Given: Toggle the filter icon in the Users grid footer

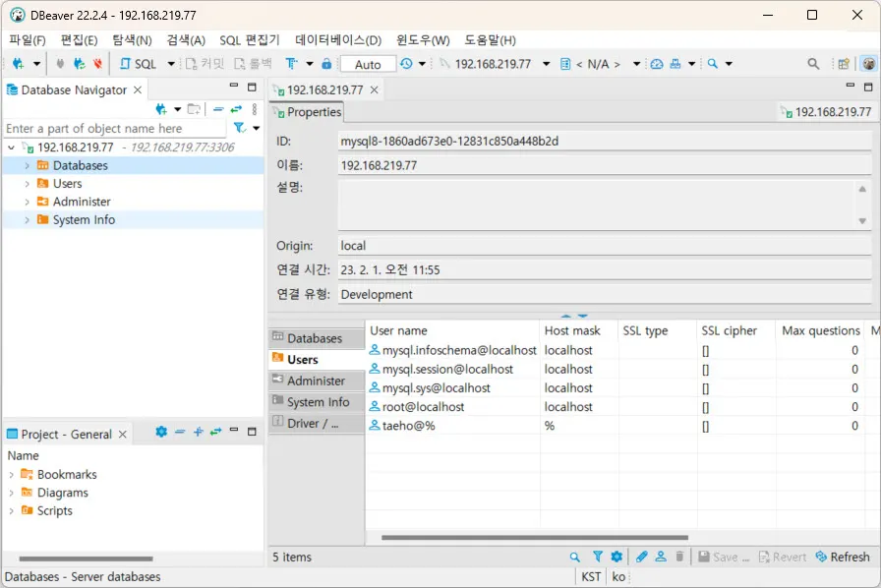Looking at the screenshot, I should click(596, 557).
